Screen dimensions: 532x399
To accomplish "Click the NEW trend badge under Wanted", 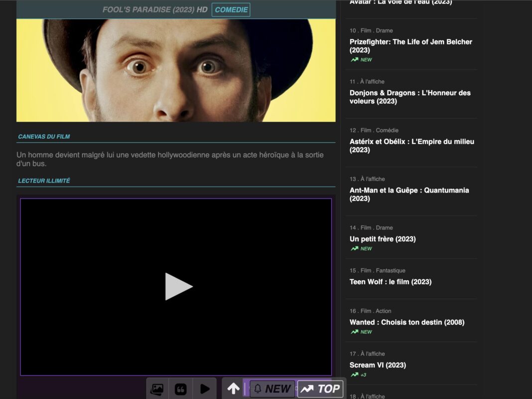I will [x=361, y=332].
